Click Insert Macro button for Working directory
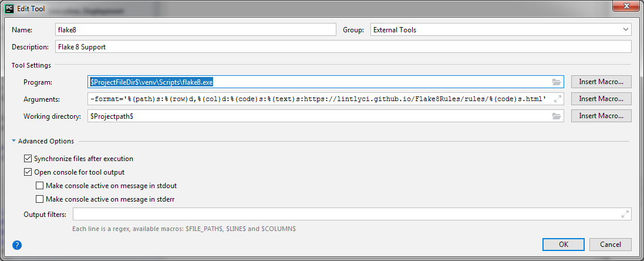Image resolution: width=644 pixels, height=261 pixels. [x=601, y=116]
